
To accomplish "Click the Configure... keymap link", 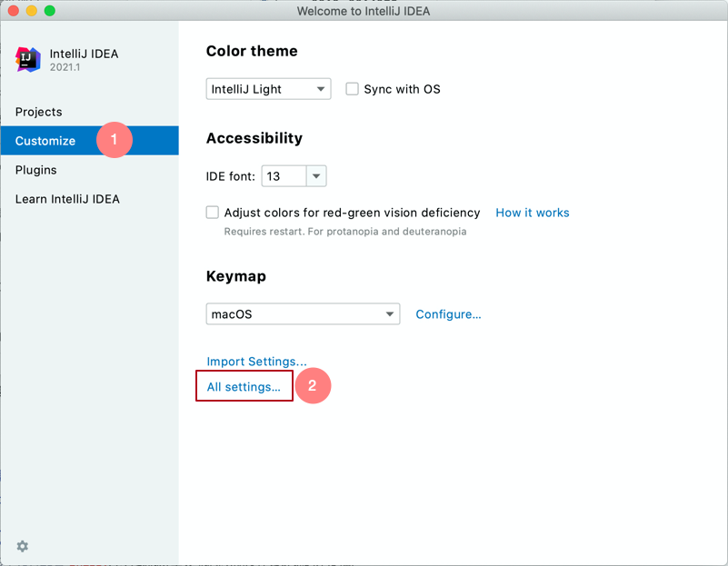I will pos(448,314).
